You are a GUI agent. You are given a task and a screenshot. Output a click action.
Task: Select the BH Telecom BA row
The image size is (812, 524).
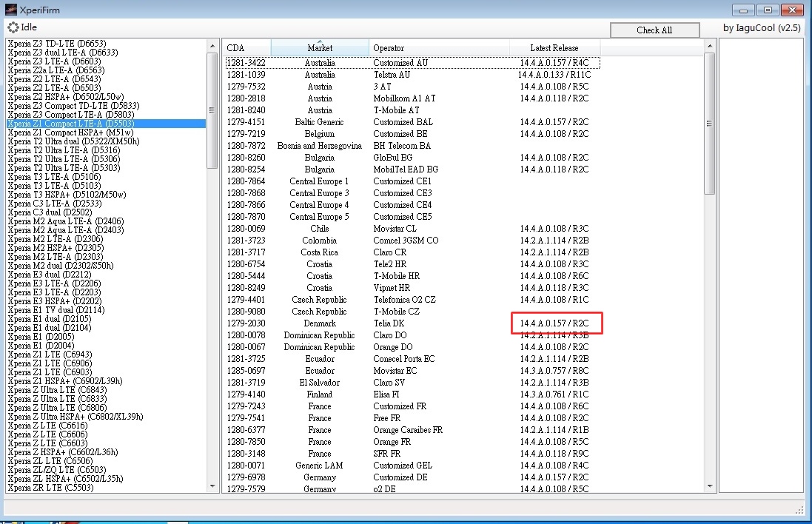[412, 146]
